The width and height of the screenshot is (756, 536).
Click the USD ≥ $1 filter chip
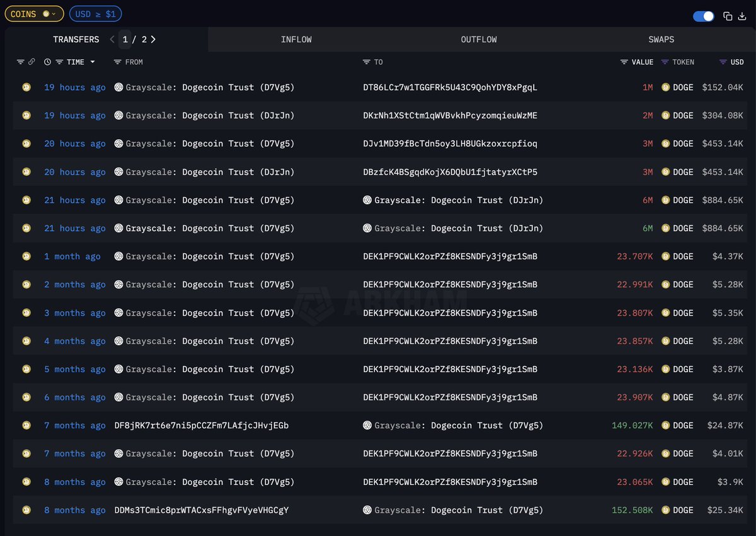click(96, 14)
